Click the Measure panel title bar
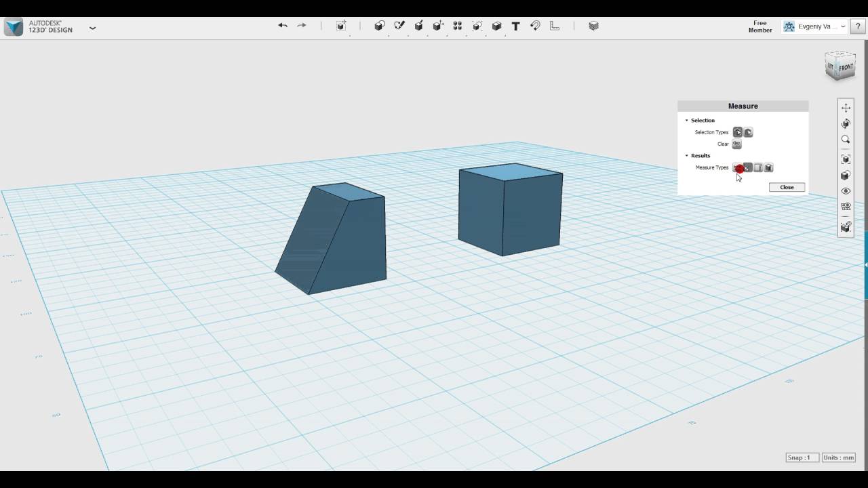Image resolution: width=868 pixels, height=488 pixels. [x=743, y=106]
